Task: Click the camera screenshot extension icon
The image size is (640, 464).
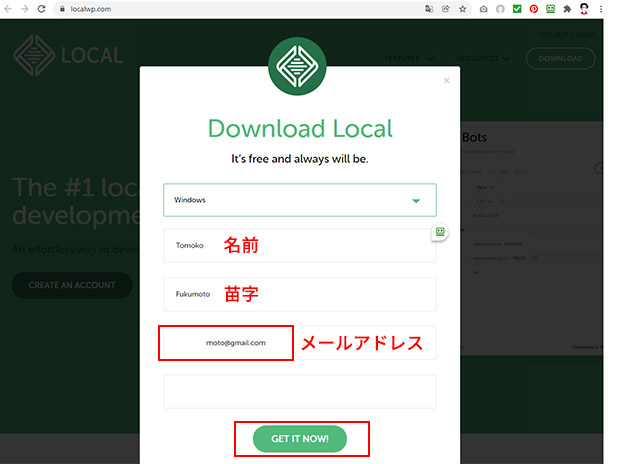Action: 483,9
